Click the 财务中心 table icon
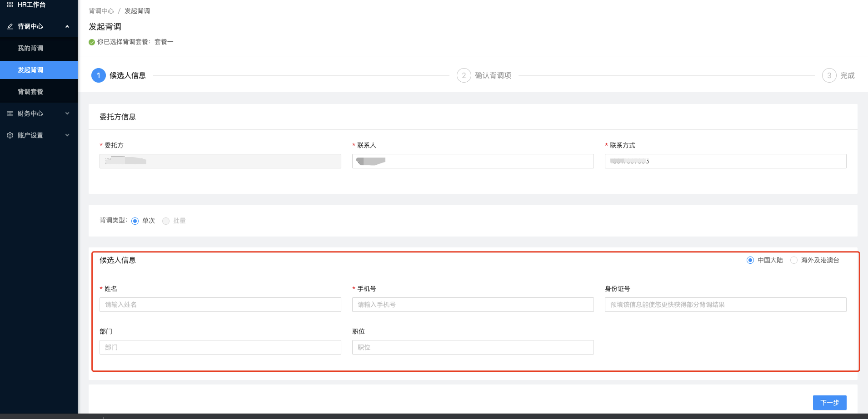The width and height of the screenshot is (868, 419). pyautogui.click(x=10, y=113)
